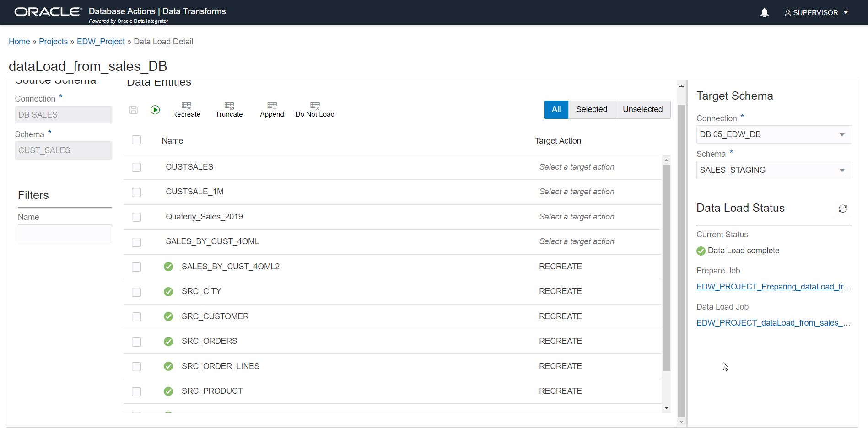Switch to the Selected filter tab
Viewport: 868px width, 428px height.
point(591,109)
